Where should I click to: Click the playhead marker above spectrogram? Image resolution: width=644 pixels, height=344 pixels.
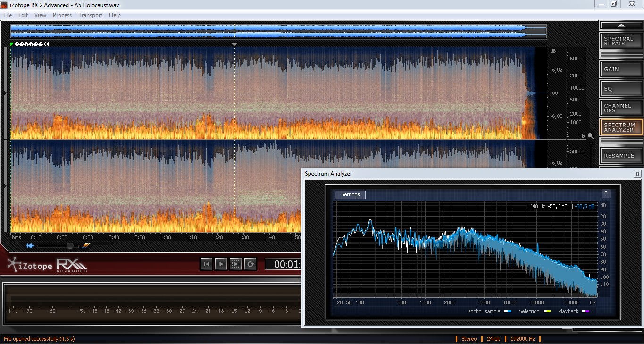pyautogui.click(x=234, y=44)
